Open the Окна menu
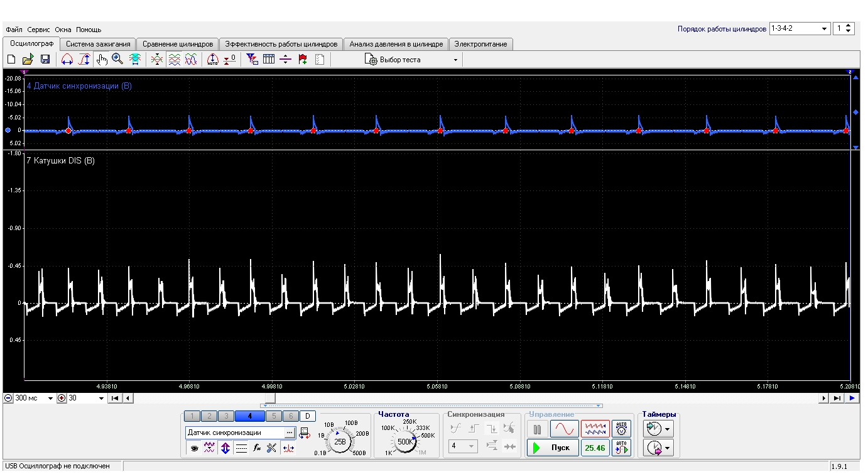 click(x=63, y=30)
